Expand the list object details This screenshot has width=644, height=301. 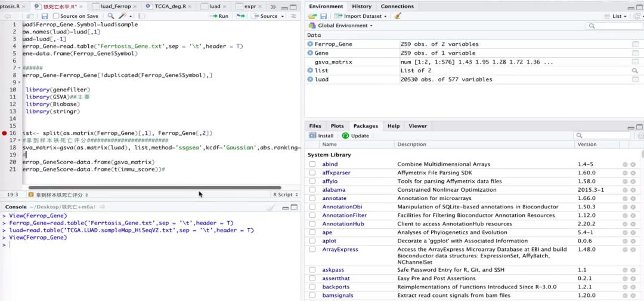click(311, 70)
